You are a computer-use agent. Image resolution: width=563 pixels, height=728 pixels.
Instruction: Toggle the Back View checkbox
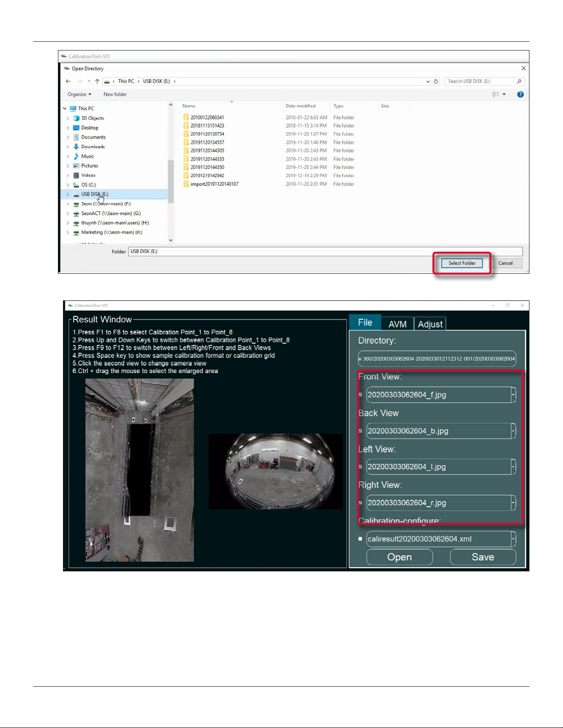tap(360, 431)
